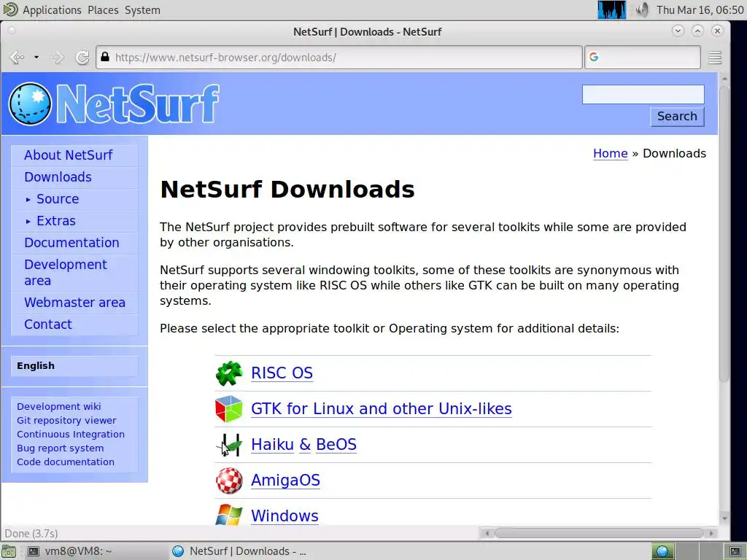Click the GTK cube icon

229,409
